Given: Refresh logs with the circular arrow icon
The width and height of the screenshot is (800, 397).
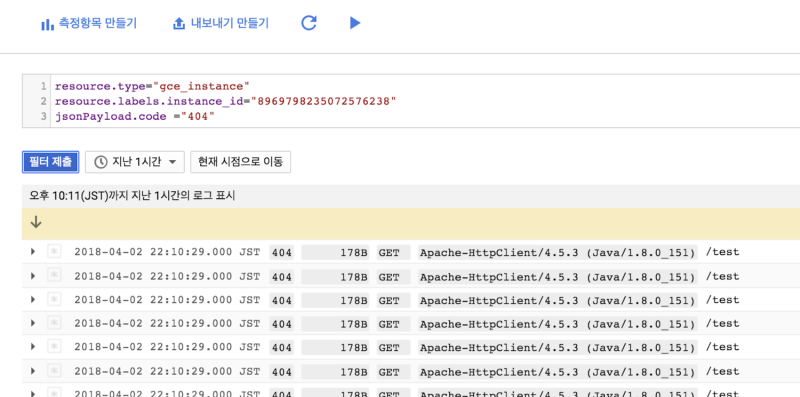Looking at the screenshot, I should pyautogui.click(x=309, y=23).
